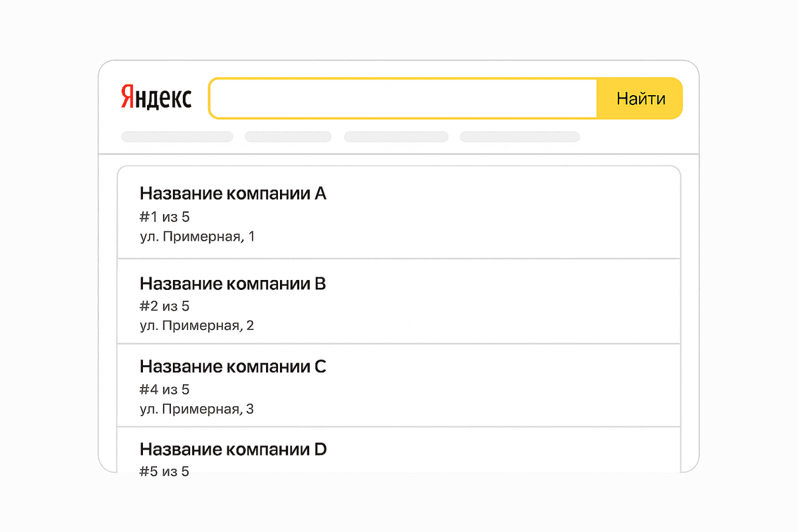Viewport: 798px width, 532px height.
Task: Open Название компании C listing
Action: coord(232,366)
